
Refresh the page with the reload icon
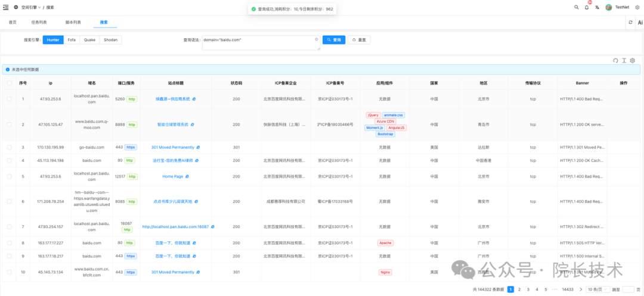(630, 23)
